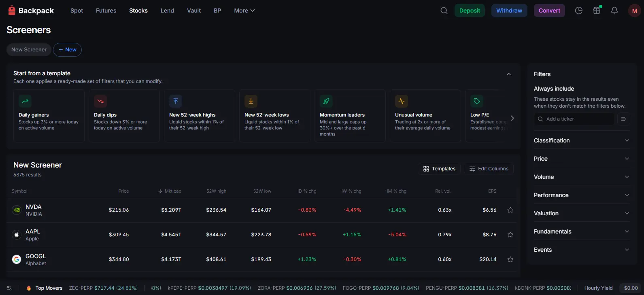Click the Backpack logo
Viewport: 644px width, 295px height.
(x=31, y=11)
